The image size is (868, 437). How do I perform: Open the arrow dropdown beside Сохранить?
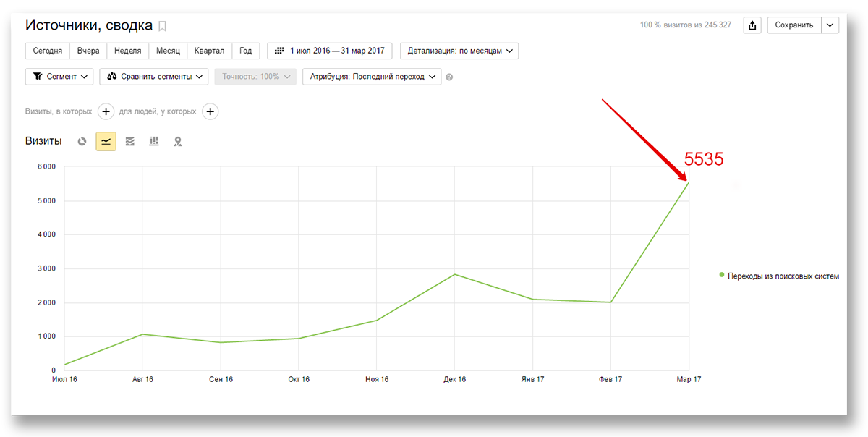830,25
